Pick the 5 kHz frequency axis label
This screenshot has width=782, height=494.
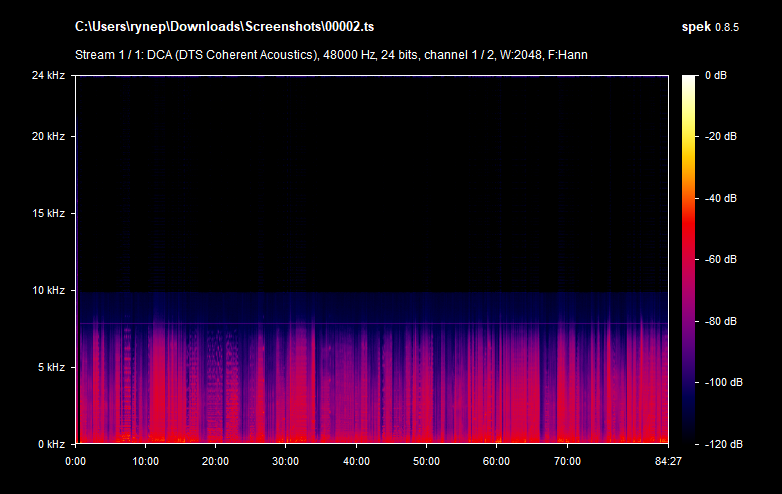(x=50, y=367)
